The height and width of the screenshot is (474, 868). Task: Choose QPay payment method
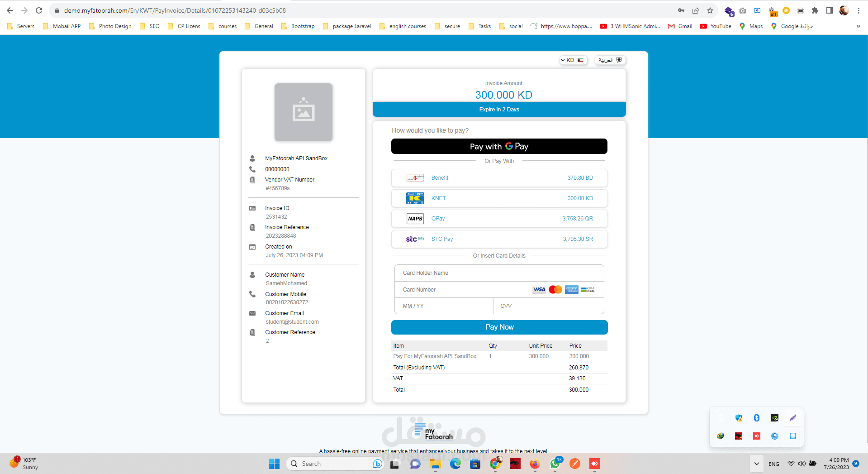tap(499, 219)
